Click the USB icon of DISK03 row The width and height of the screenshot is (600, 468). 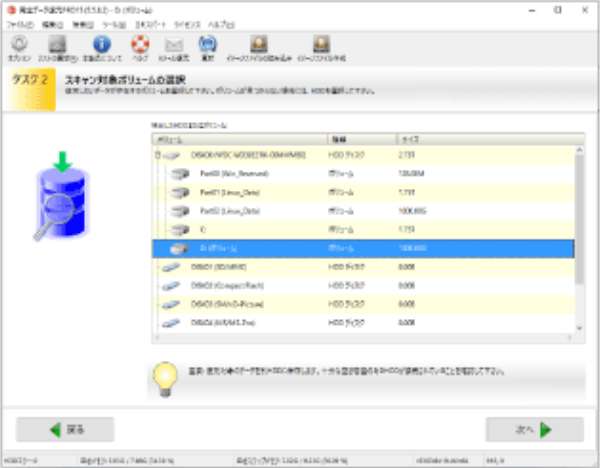tap(171, 304)
